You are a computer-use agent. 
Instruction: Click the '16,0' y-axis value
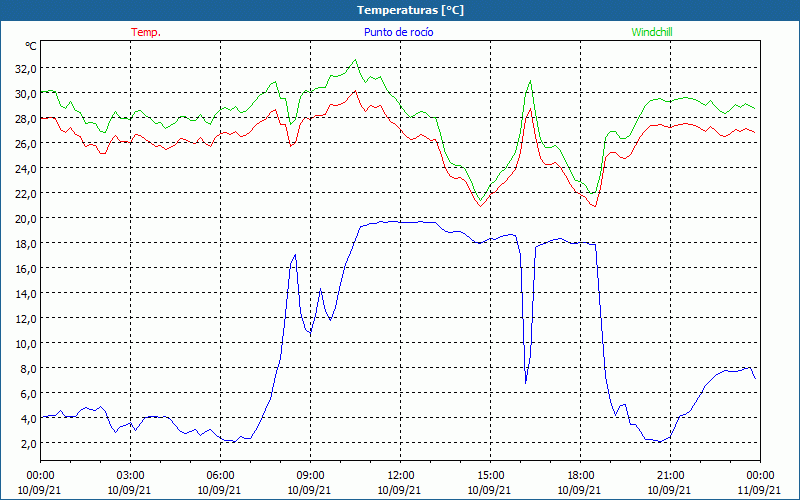(26, 268)
